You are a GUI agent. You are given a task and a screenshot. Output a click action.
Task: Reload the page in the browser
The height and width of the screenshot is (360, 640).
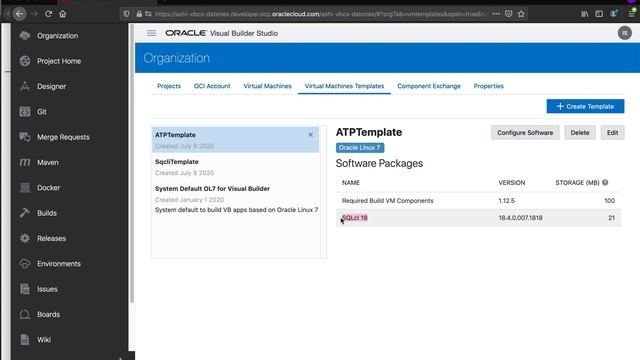[49, 14]
